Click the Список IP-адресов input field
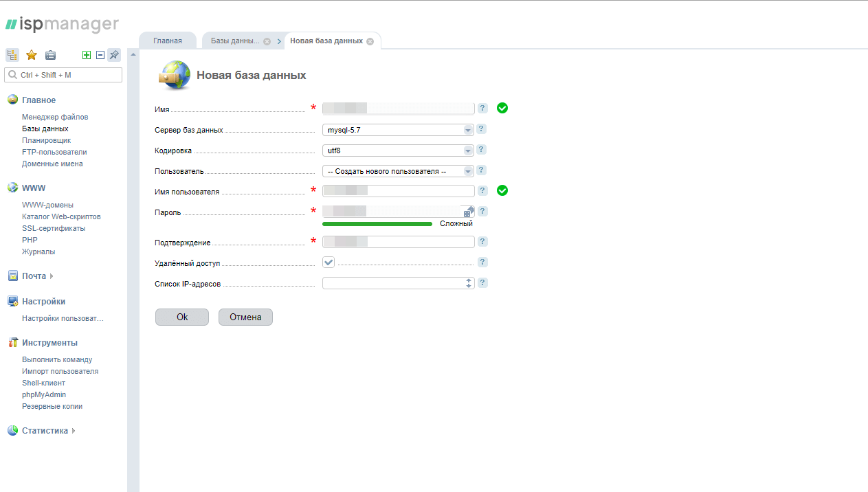Screen dimensions: 868x492 coord(393,283)
